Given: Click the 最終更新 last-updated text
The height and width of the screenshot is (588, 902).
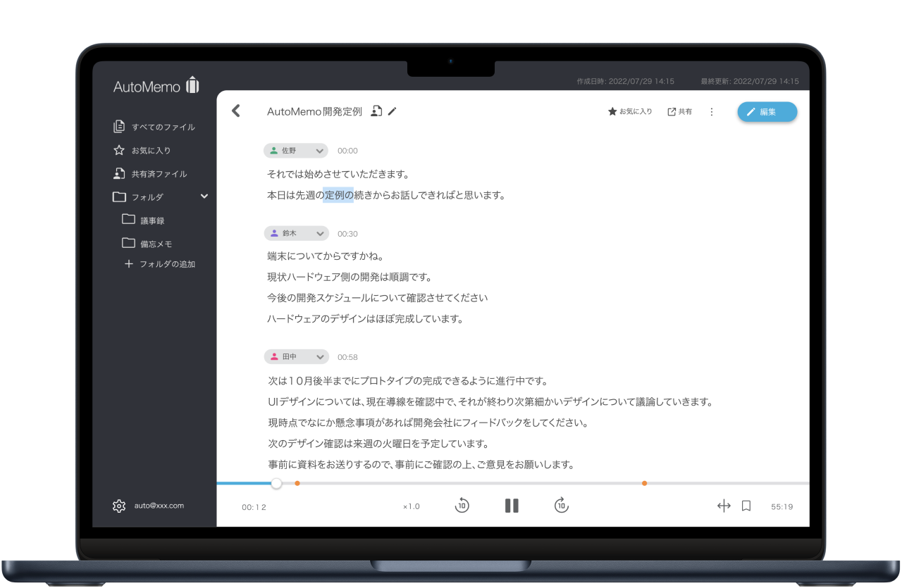Looking at the screenshot, I should 750,81.
